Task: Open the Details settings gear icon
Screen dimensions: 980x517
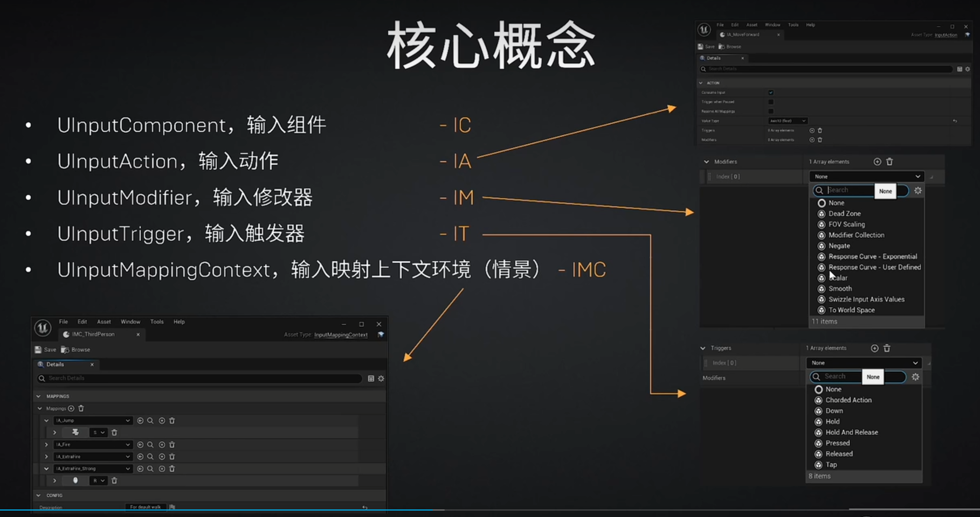Action: tap(381, 378)
